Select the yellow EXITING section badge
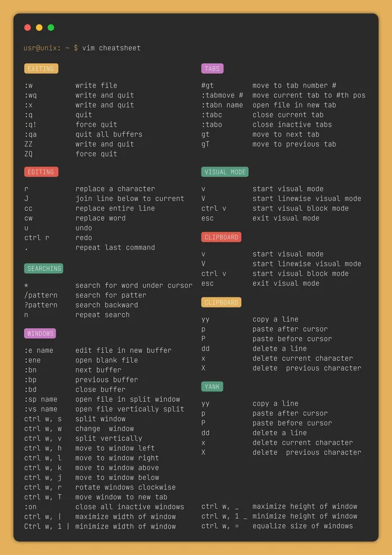392x555 pixels. point(41,69)
